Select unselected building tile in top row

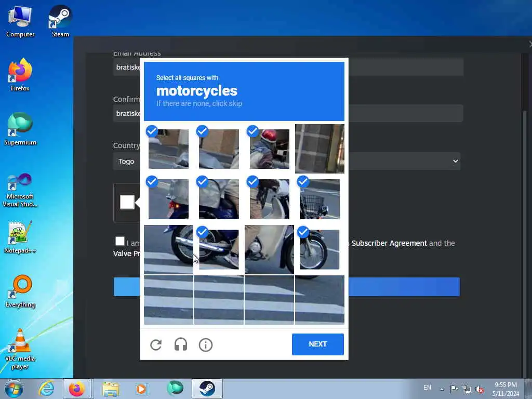click(x=320, y=149)
